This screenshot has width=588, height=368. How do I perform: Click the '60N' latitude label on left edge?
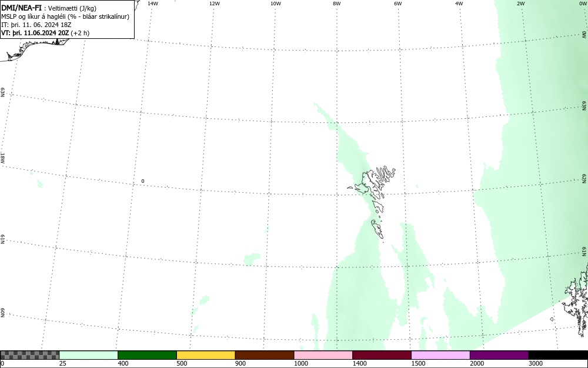[x=2, y=313]
